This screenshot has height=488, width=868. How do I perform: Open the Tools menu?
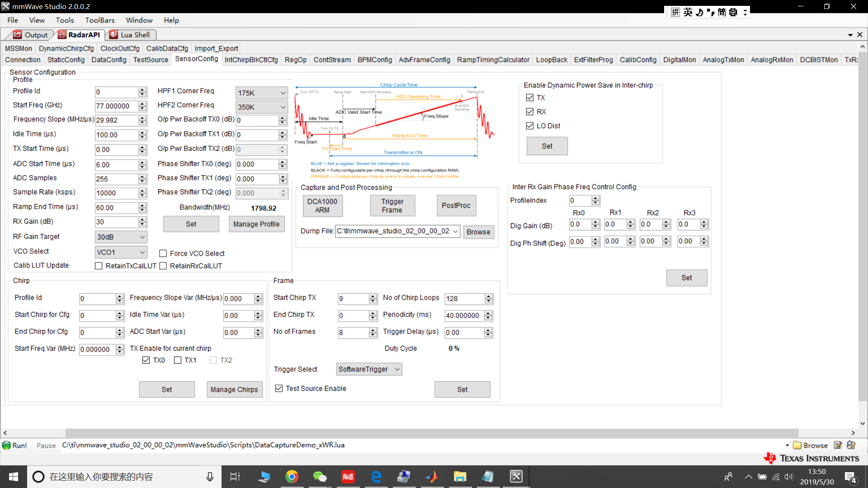click(x=65, y=20)
